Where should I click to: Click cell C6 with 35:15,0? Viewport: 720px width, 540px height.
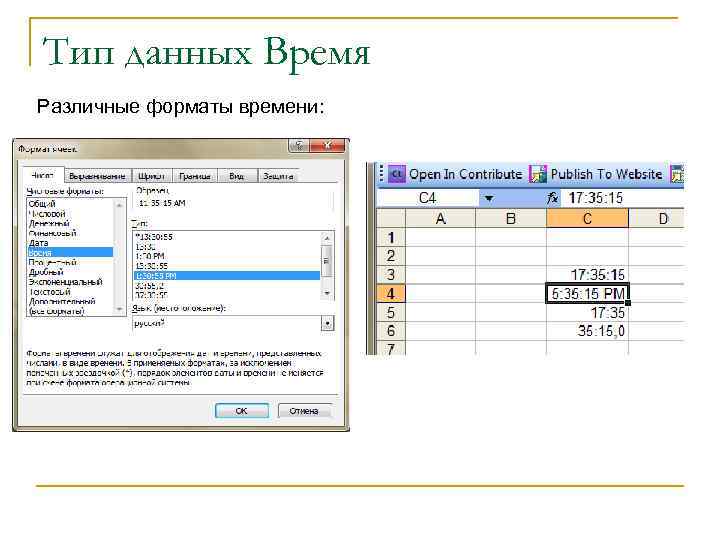587,331
